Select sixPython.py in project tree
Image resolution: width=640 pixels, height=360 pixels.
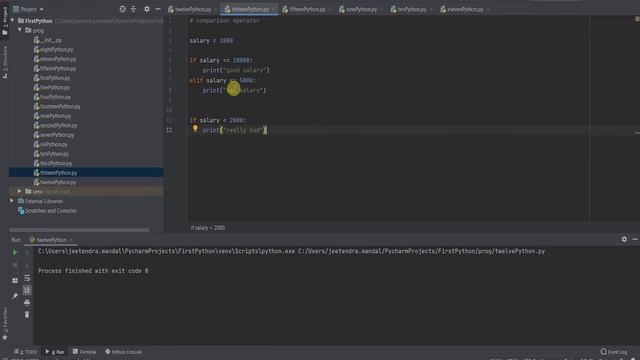coord(51,144)
